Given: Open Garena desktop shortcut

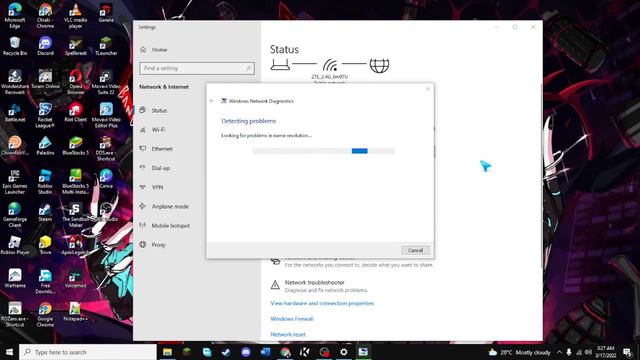Looking at the screenshot, I should pos(106,13).
